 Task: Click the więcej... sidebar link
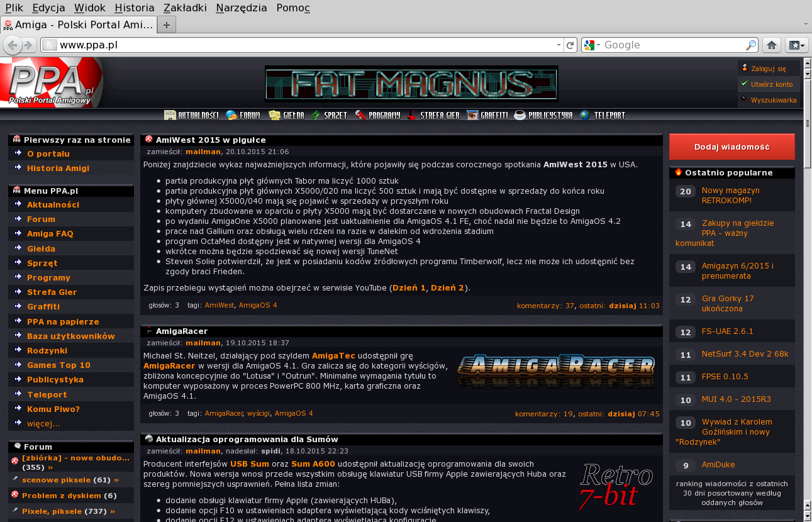click(43, 424)
